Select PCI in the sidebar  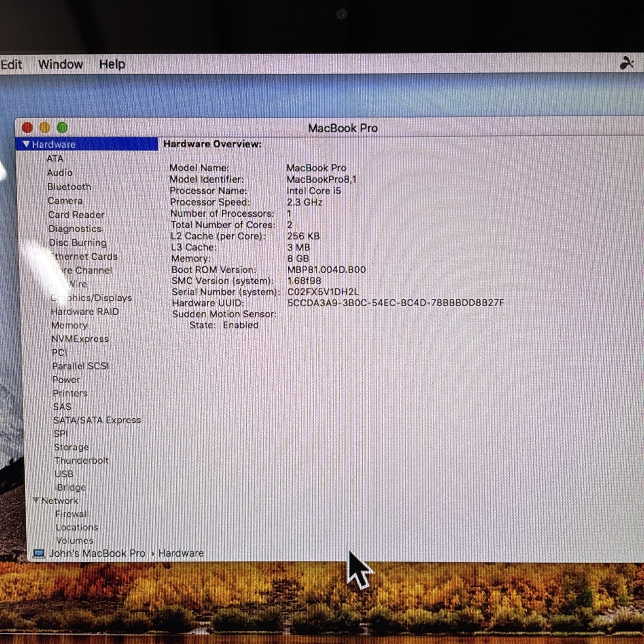[60, 353]
